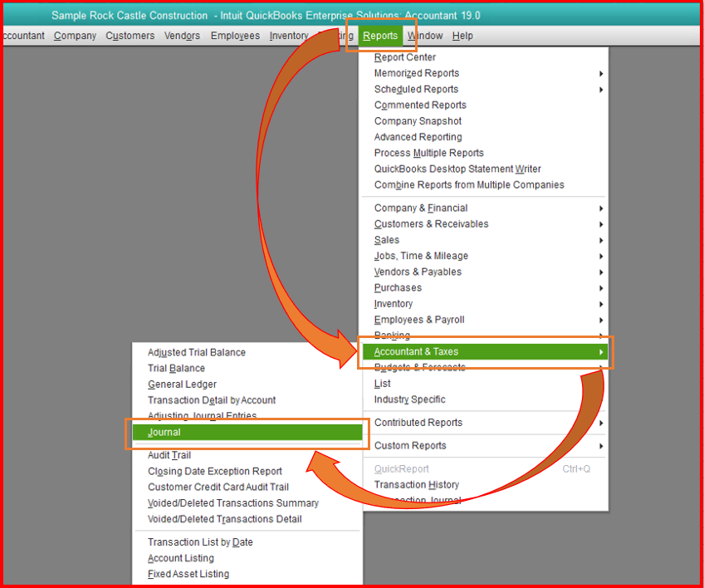Screen dimensions: 704x588
Task: Open the Customers menu
Action: [130, 36]
